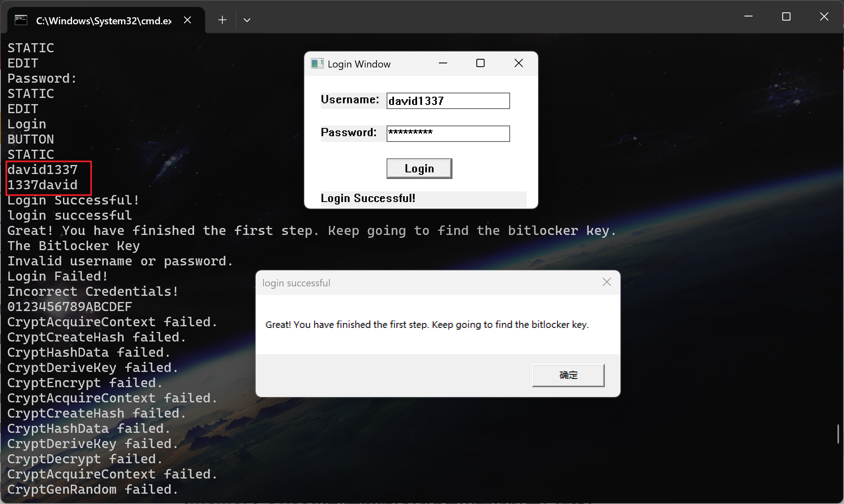This screenshot has height=504, width=844.
Task: Maximize the terminal window
Action: click(x=786, y=16)
